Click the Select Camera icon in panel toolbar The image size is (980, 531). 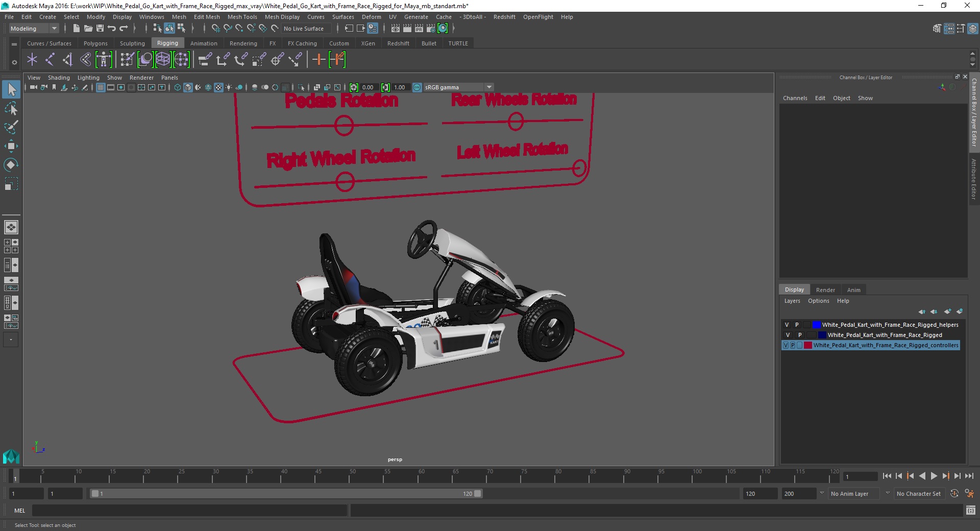click(x=34, y=87)
